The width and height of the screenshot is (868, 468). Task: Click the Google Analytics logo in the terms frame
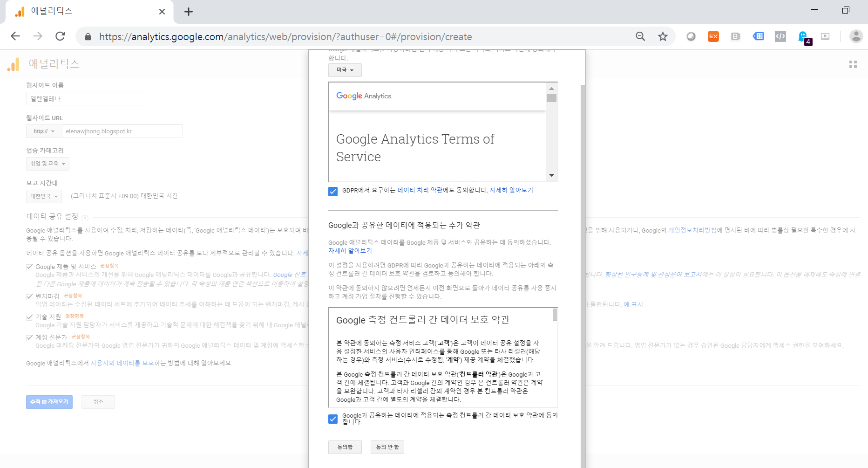pyautogui.click(x=364, y=96)
